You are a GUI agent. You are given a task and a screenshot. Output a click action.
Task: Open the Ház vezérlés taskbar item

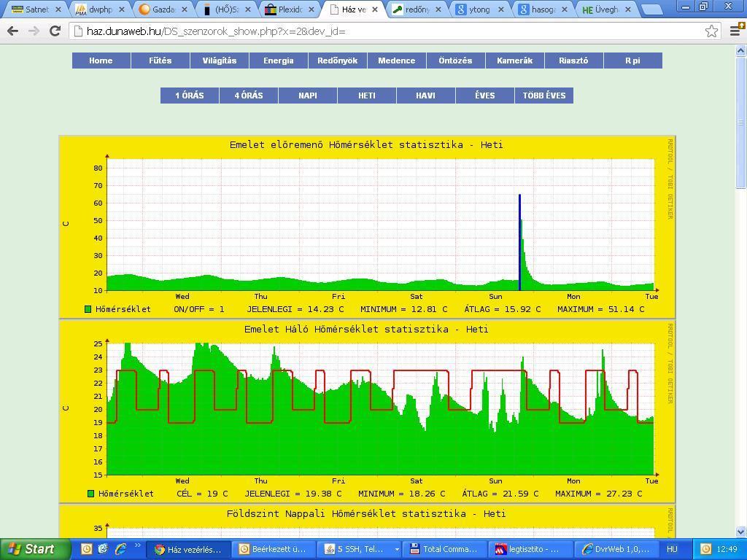[x=187, y=549]
